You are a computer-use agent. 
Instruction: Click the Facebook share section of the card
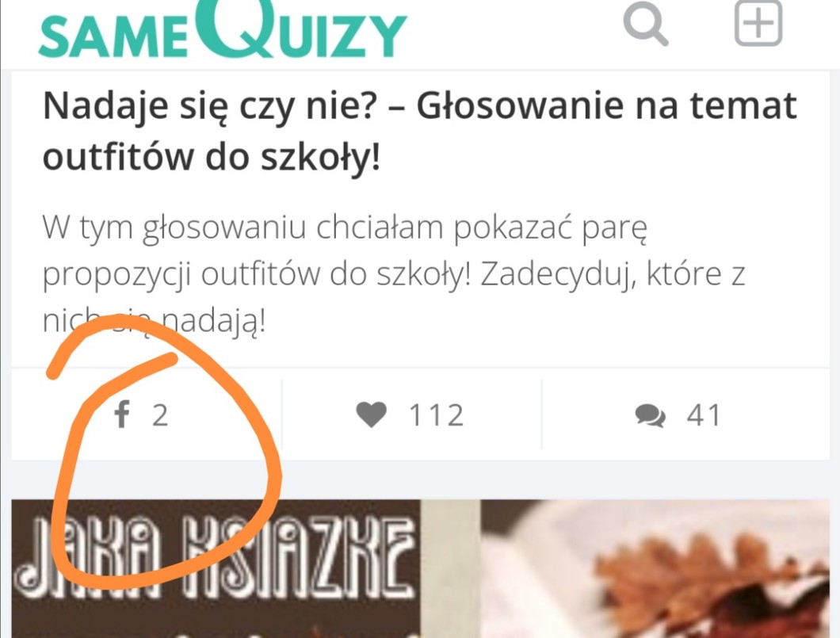(x=147, y=415)
